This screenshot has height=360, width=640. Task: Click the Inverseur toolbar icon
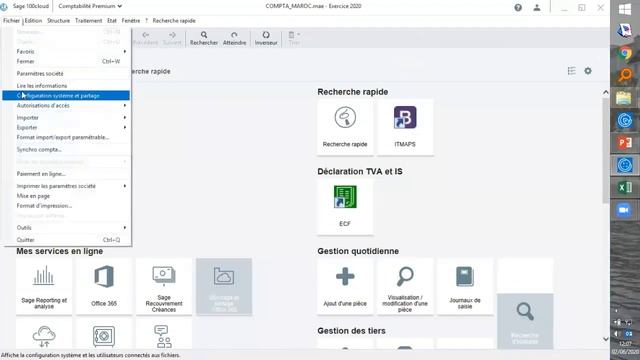click(x=266, y=38)
